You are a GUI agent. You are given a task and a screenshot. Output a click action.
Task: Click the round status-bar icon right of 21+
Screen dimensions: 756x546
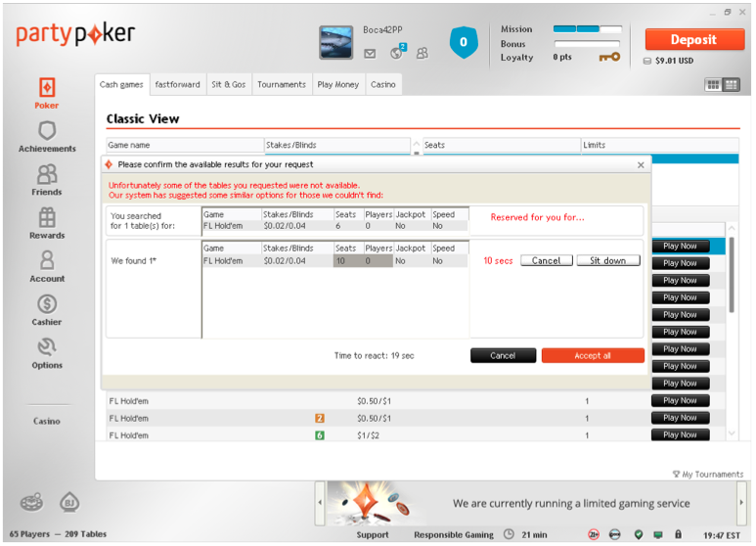pyautogui.click(x=615, y=534)
